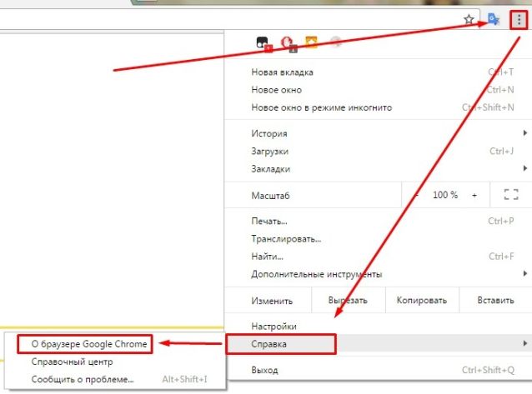Expand the Закладки submenu
The image size is (532, 394).
coord(378,168)
